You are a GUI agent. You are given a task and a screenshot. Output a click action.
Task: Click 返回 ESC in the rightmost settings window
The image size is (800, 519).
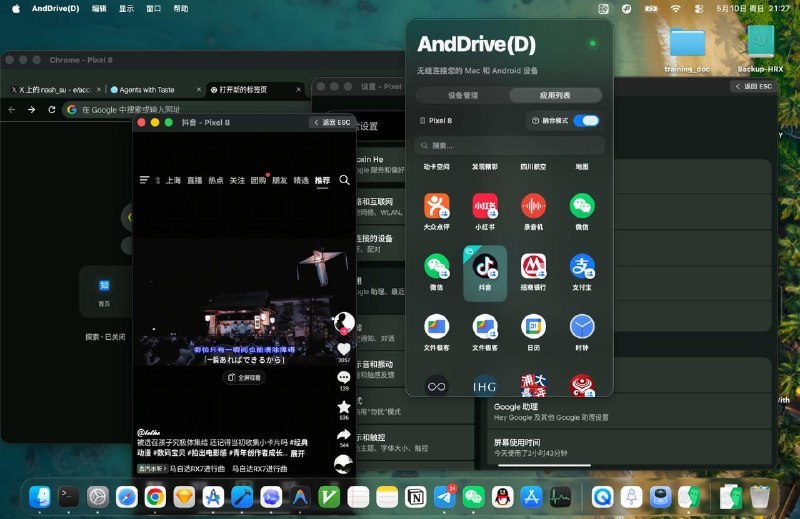click(754, 86)
